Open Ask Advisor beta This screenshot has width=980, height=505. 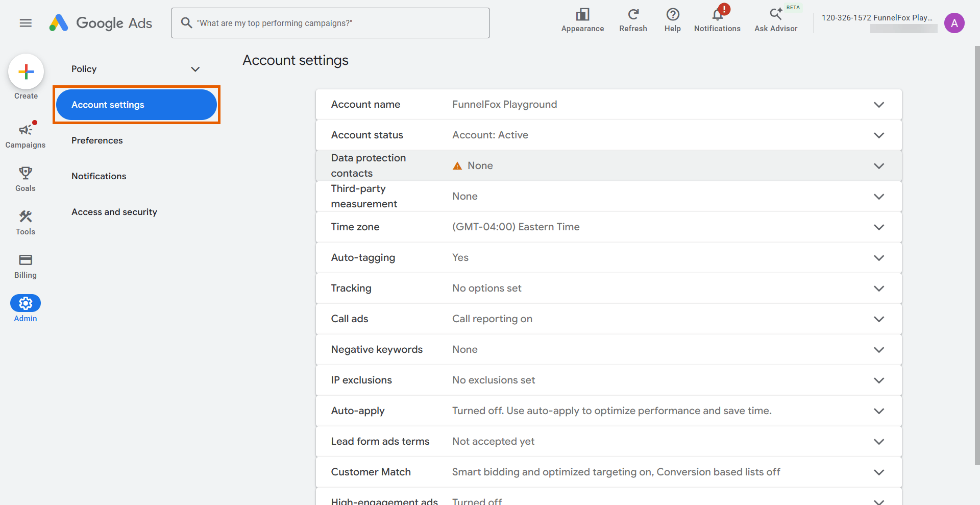pyautogui.click(x=776, y=20)
